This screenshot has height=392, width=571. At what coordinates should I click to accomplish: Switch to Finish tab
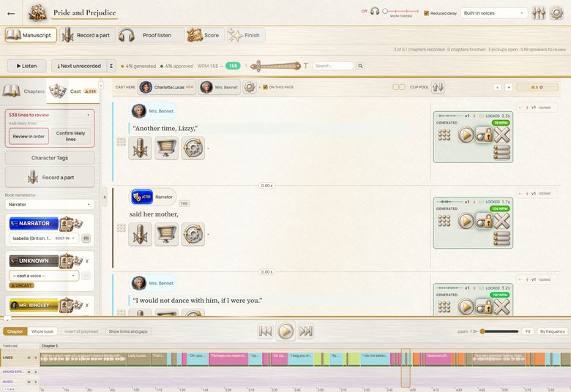click(246, 35)
